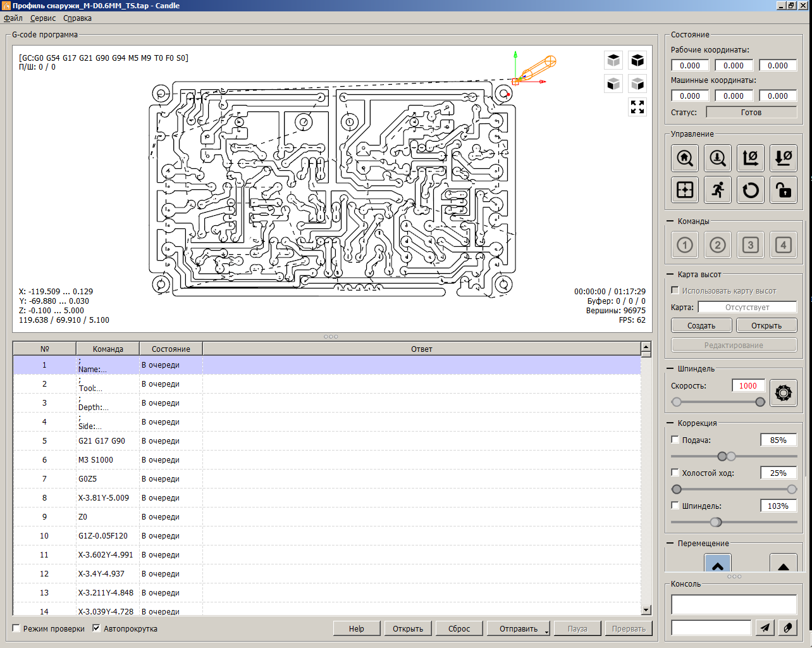Screen dimensions: 812x648
Task: Click the Home machine icon button
Action: tap(685, 158)
